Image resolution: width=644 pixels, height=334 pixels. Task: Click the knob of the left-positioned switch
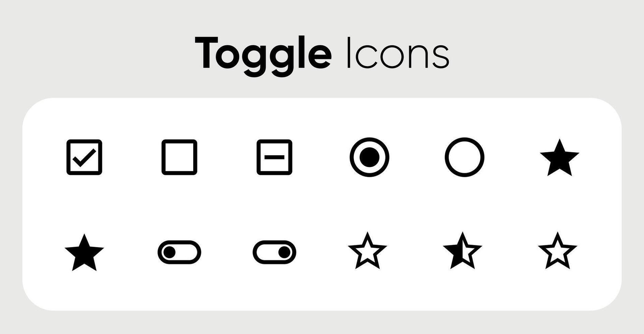click(169, 252)
